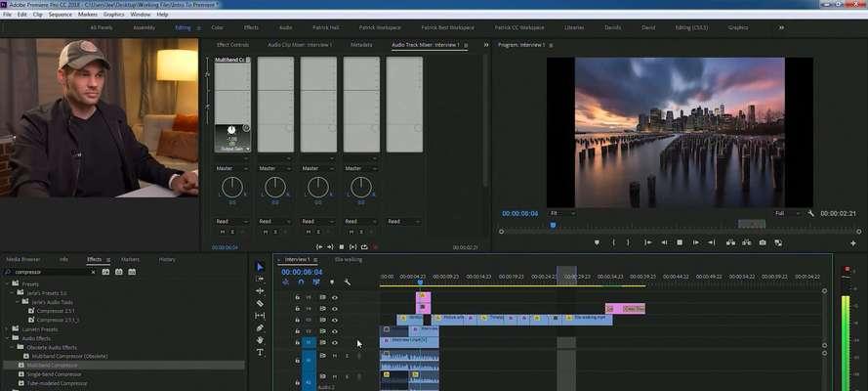Click the Program monitor playhead marker
868x391 pixels.
[x=553, y=225]
